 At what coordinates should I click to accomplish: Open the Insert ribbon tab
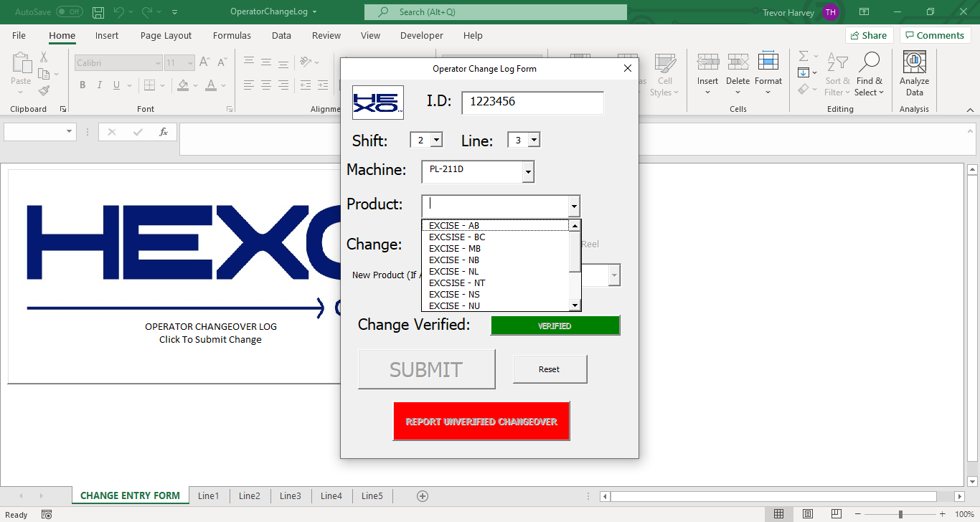[107, 36]
